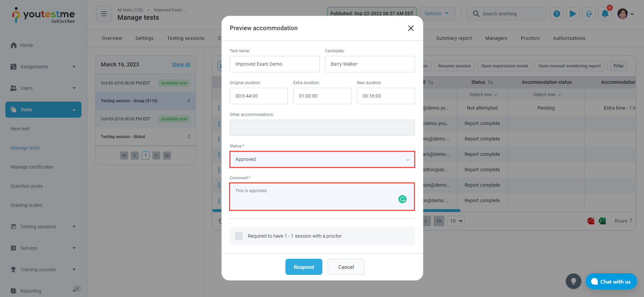Enable 1-1 session with proctor checkbox
The image size is (644, 297).
239,236
